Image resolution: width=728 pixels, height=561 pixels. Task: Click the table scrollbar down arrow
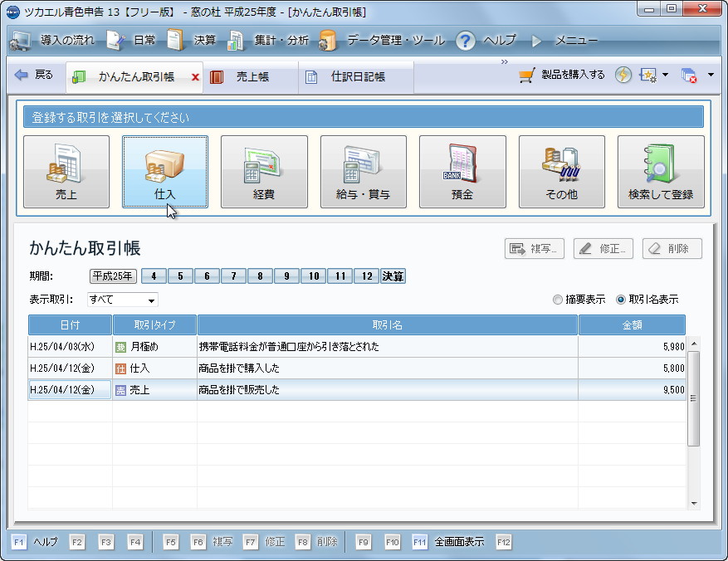(x=694, y=503)
